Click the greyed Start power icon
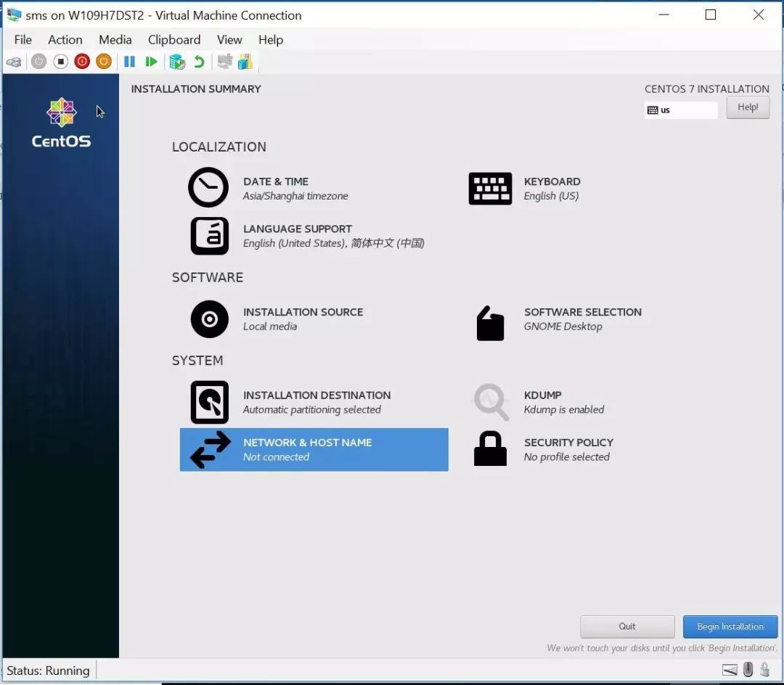Image resolution: width=784 pixels, height=685 pixels. (38, 62)
